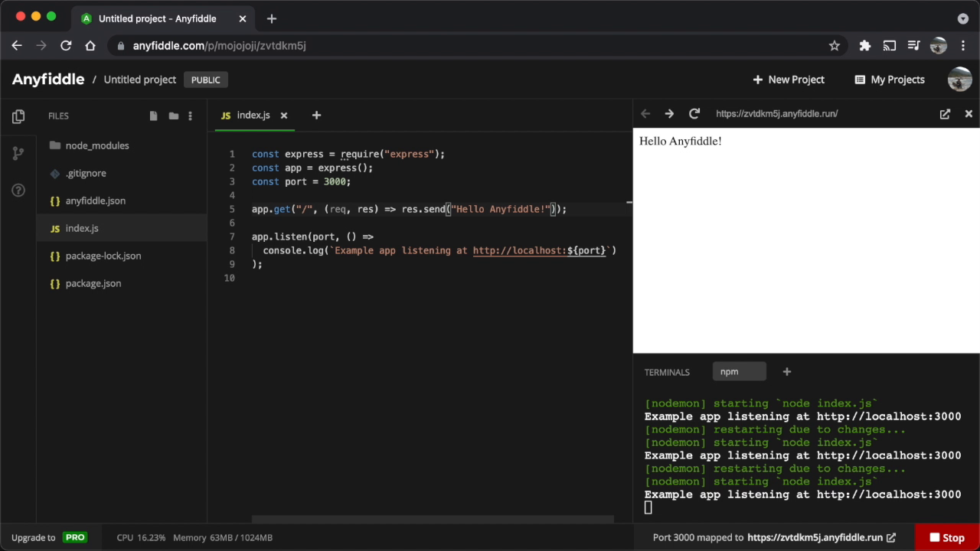
Task: Click the Upgrade to PRO link
Action: pos(49,537)
